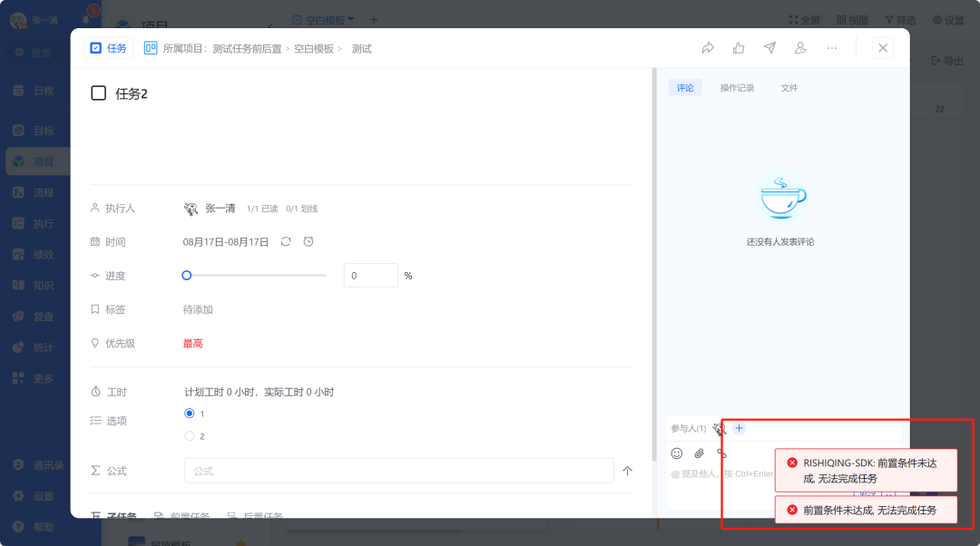
Task: Add a participant with plus icon
Action: [x=739, y=428]
